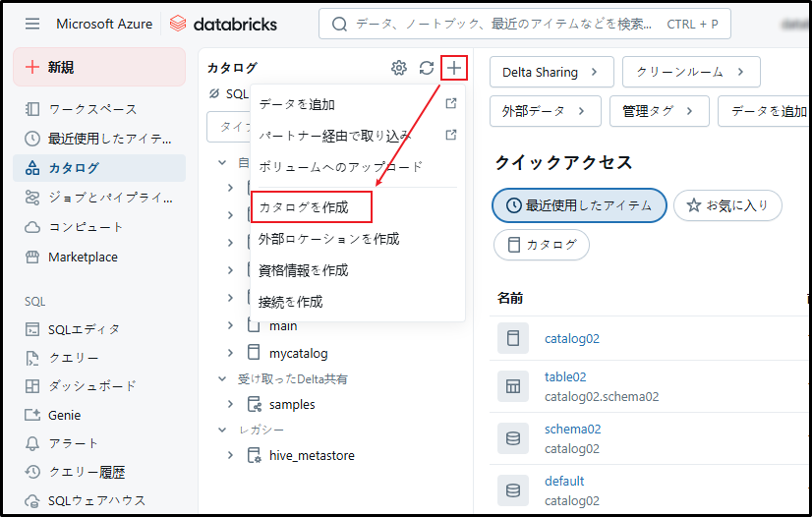Click the SQL indicator below カタログ title
Viewport: 812px width, 517px height.
point(228,93)
